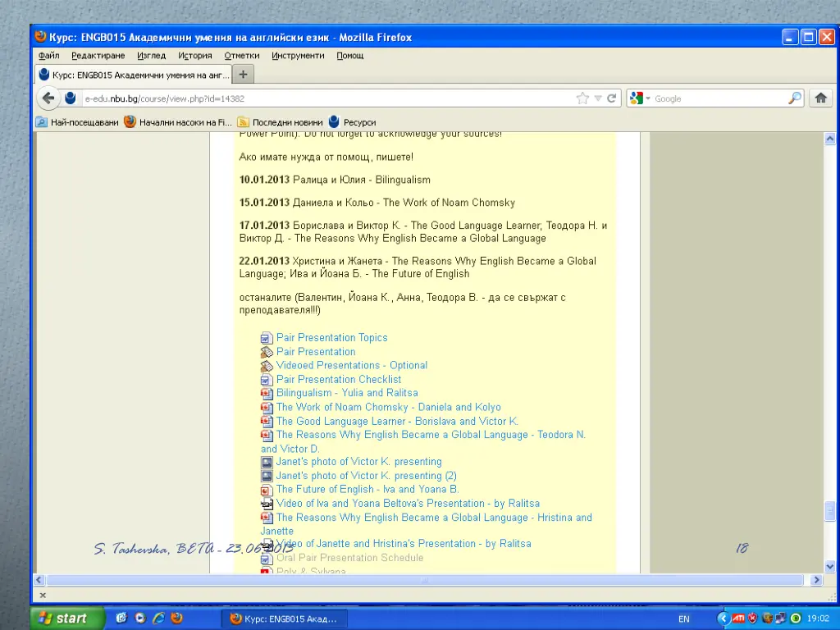The height and width of the screenshot is (630, 840).
Task: Open the Инструменти menu
Action: [298, 55]
